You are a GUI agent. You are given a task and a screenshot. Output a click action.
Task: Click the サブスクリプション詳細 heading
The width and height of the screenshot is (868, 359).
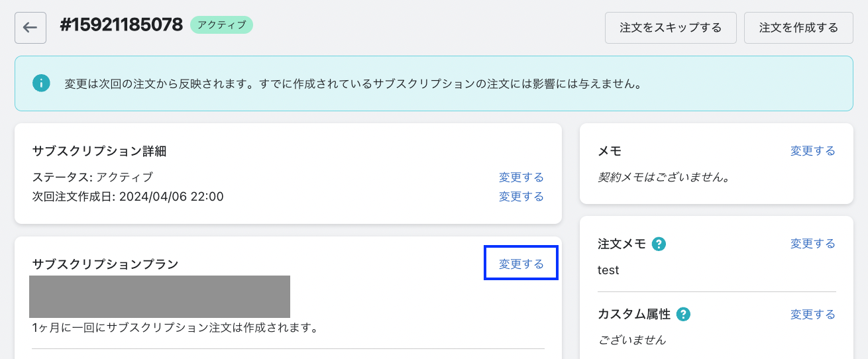coord(99,151)
